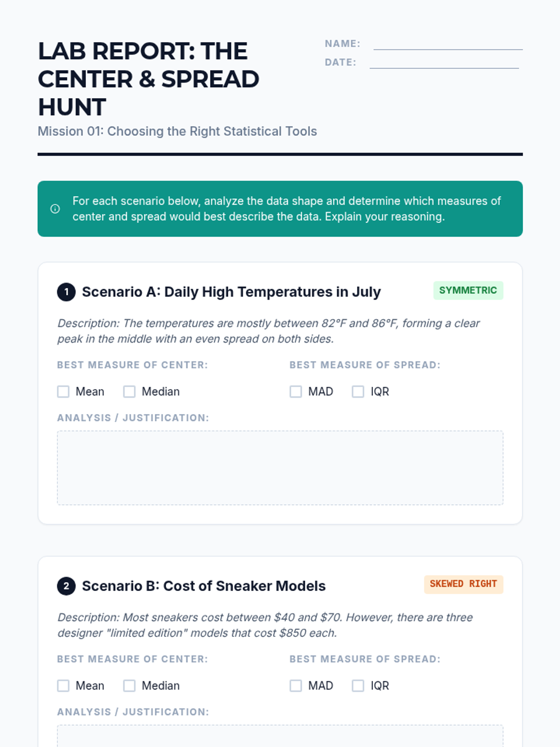Check Median for Scenario B
Image resolution: width=560 pixels, height=747 pixels.
coord(129,686)
